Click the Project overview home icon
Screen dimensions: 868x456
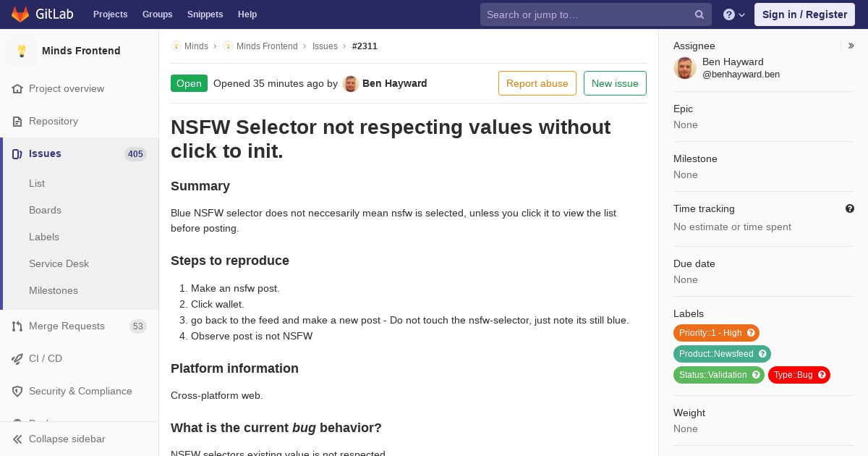17,88
